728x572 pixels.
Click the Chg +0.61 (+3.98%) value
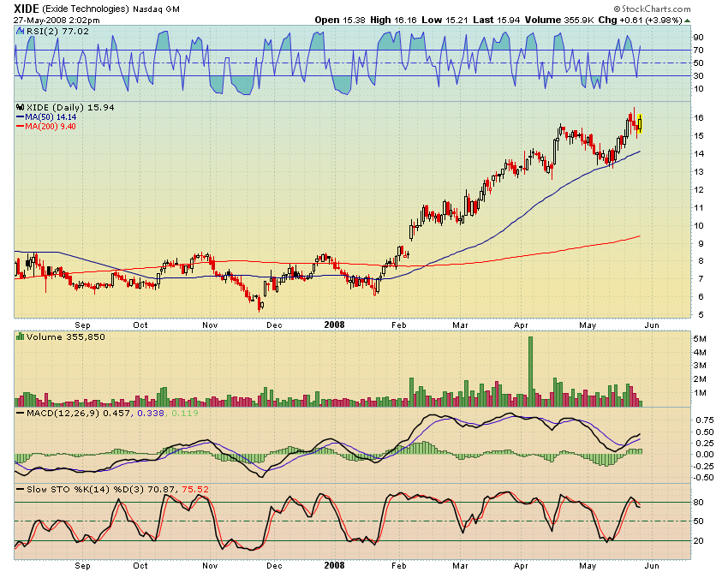[641, 20]
